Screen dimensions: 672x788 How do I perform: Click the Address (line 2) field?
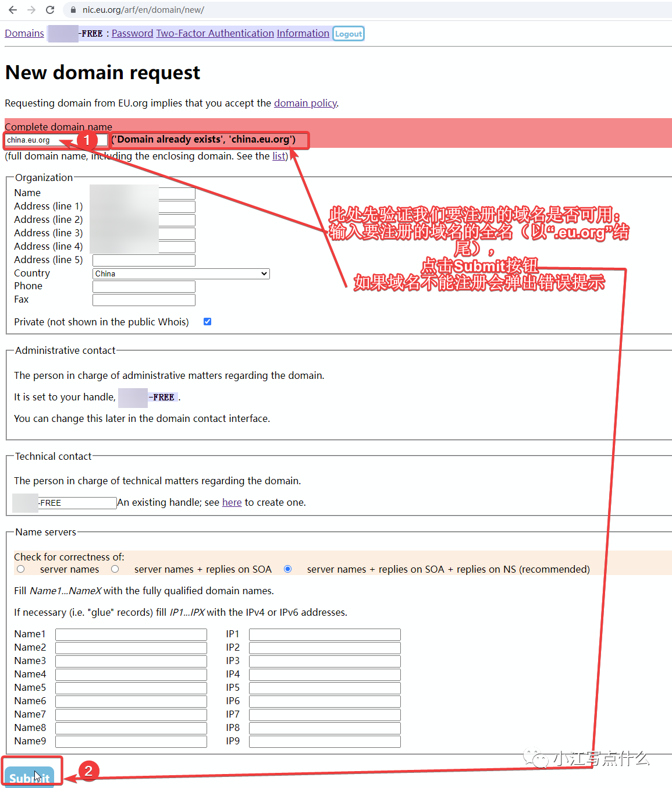coord(144,220)
